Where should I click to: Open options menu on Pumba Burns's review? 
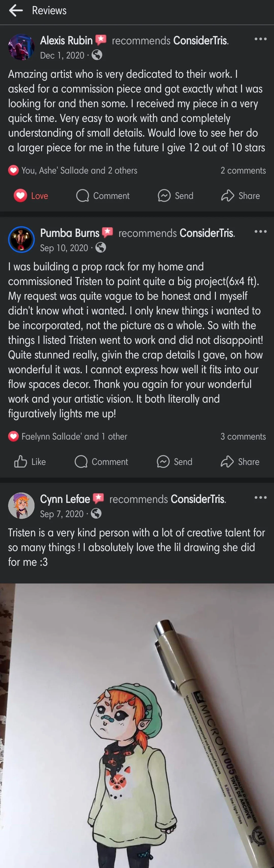tap(260, 232)
